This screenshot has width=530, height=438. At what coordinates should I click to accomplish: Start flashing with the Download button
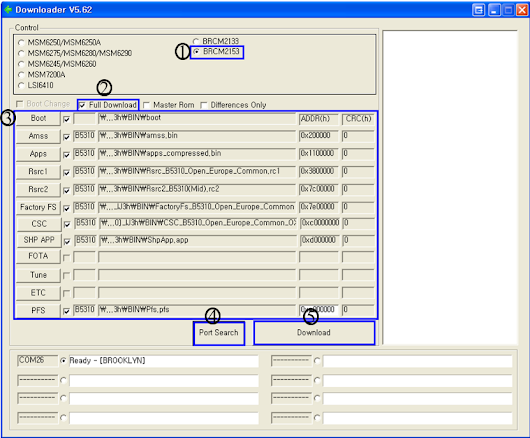[314, 333]
